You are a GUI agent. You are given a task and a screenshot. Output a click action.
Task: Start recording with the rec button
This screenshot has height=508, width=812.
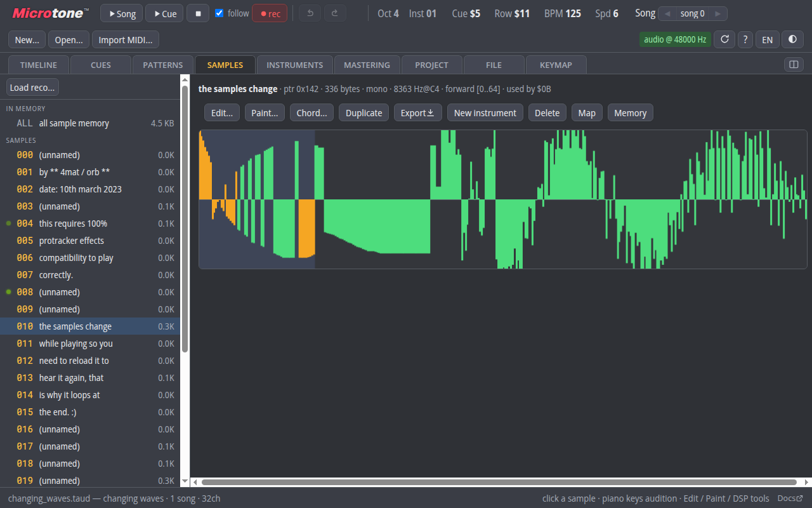click(270, 13)
